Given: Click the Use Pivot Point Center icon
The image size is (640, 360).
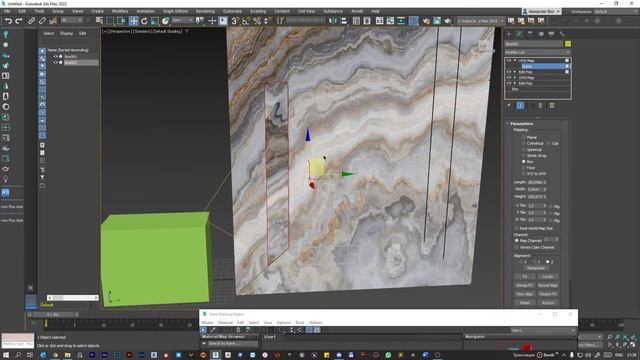Looking at the screenshot, I should (199, 21).
